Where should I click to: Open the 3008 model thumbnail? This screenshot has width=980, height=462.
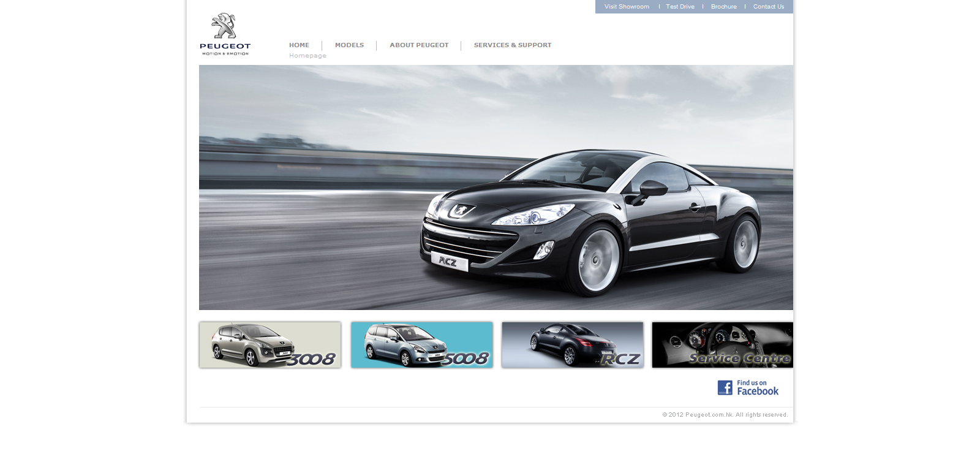[270, 345]
